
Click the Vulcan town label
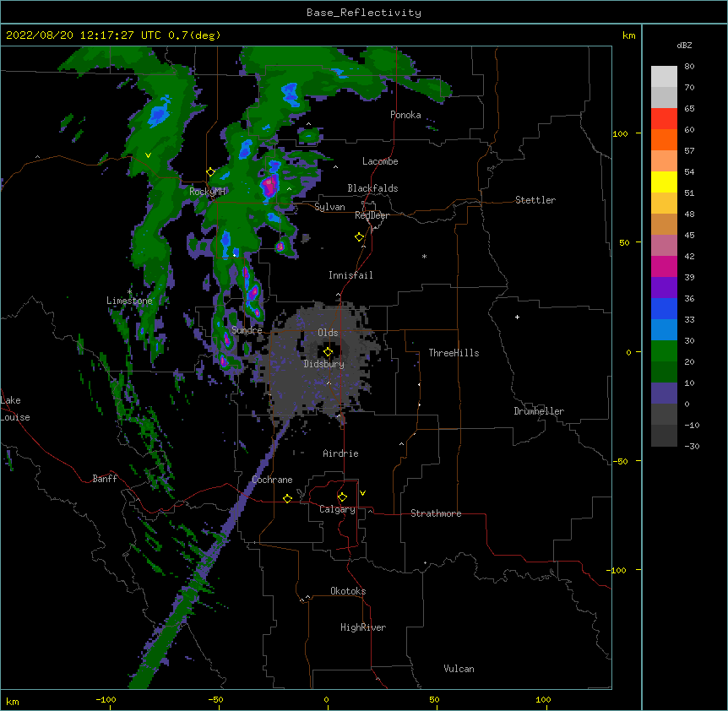[x=459, y=669]
